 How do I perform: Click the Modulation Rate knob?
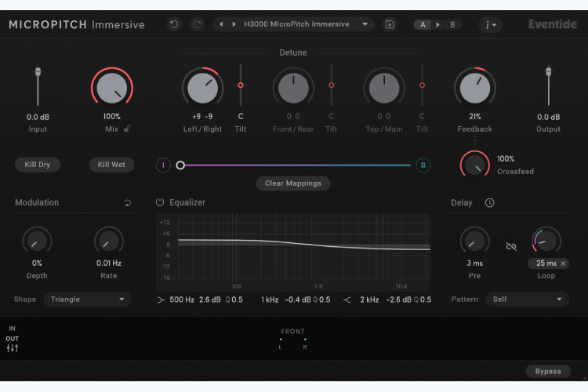109,241
